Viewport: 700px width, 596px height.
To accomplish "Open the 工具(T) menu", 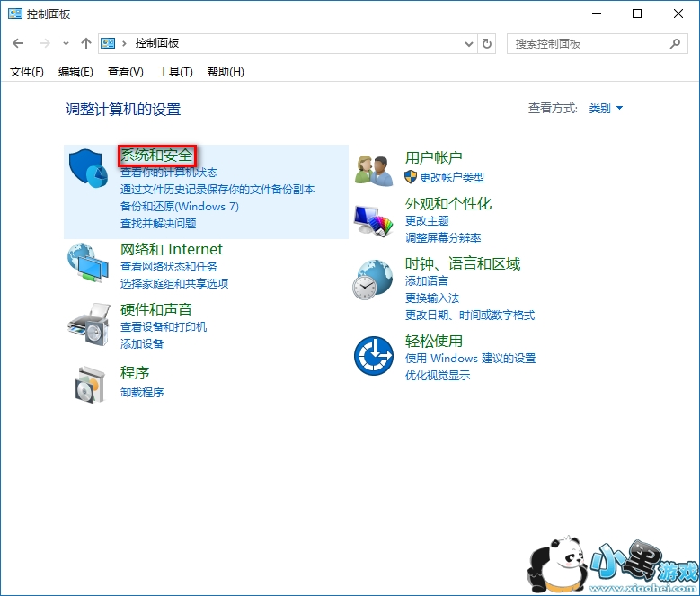I will tap(175, 72).
